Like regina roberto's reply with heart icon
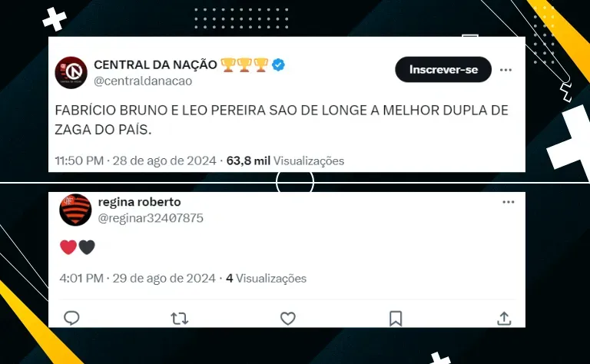 (288, 319)
